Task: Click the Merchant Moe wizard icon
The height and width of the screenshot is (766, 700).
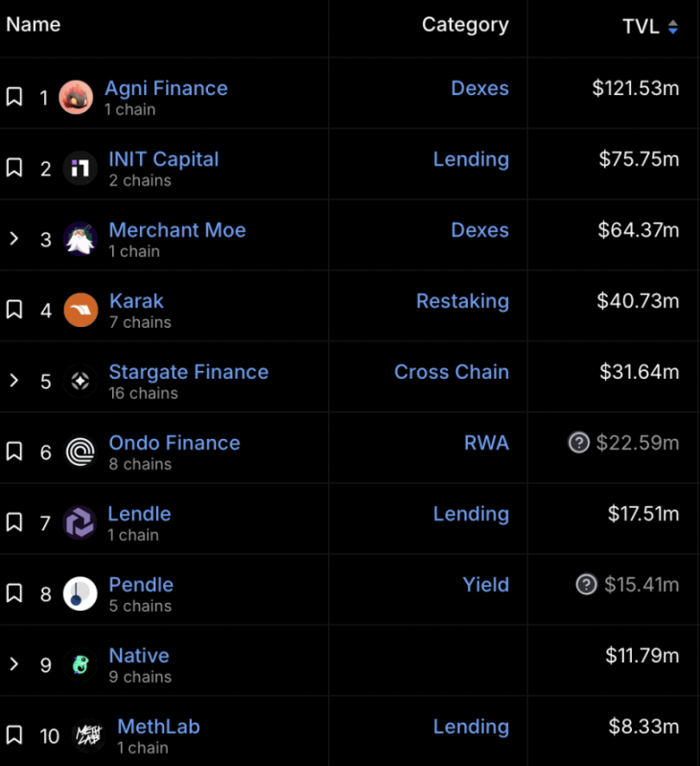Action: point(81,239)
